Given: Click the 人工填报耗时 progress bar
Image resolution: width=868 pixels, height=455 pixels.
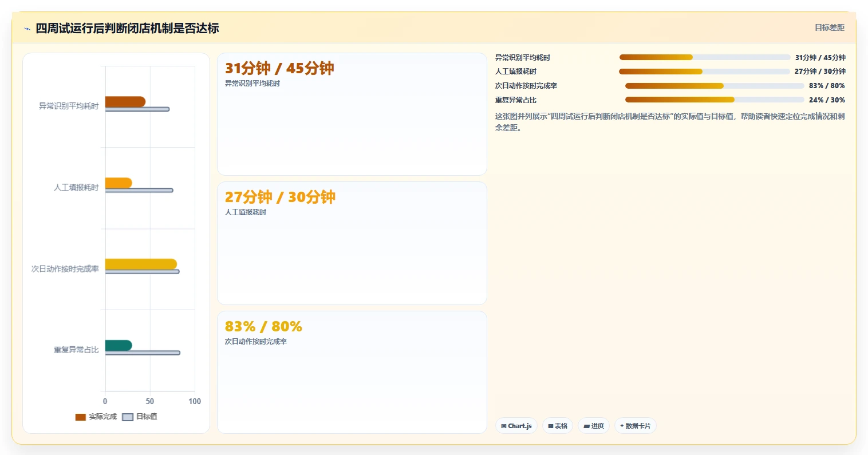Looking at the screenshot, I should (704, 72).
